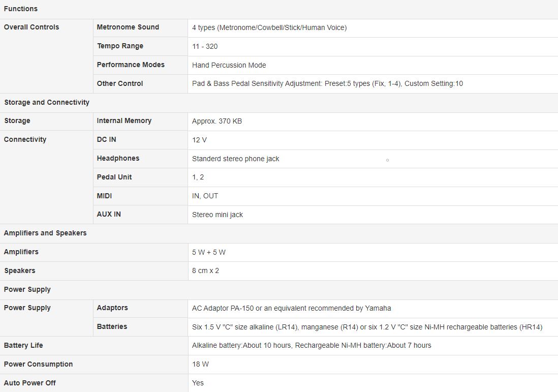Click the Internal Memory label

124,120
